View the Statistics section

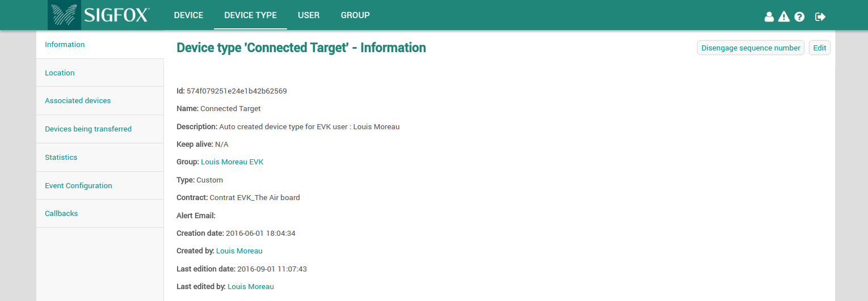(100, 158)
